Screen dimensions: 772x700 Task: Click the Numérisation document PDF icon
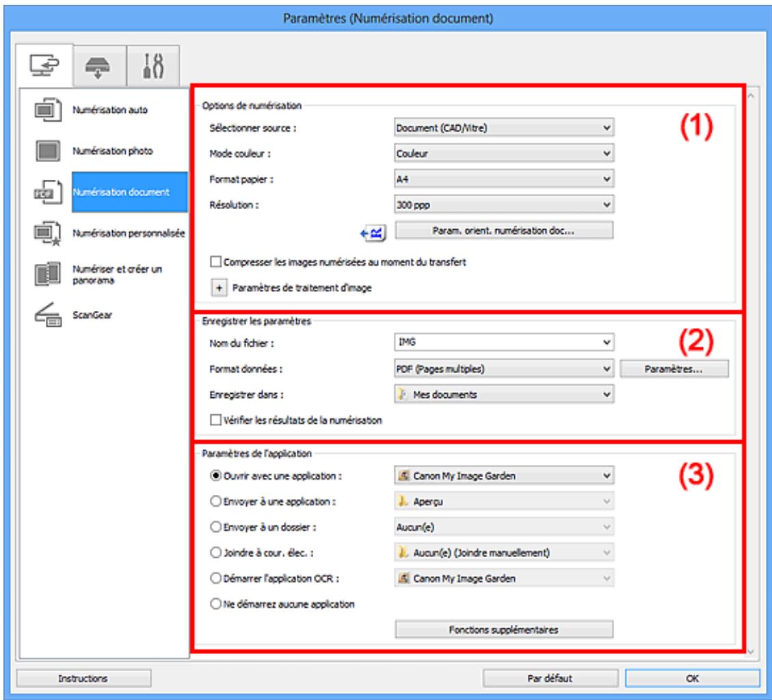(48, 192)
